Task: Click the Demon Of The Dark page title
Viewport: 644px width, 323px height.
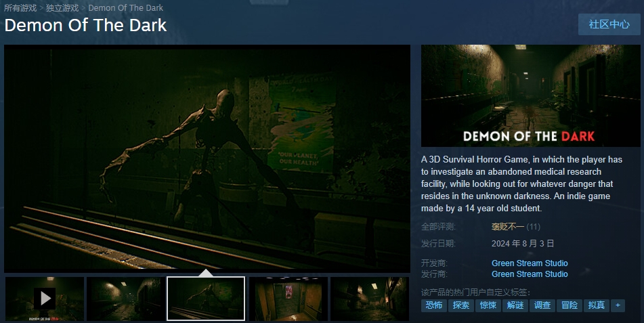Action: (85, 26)
